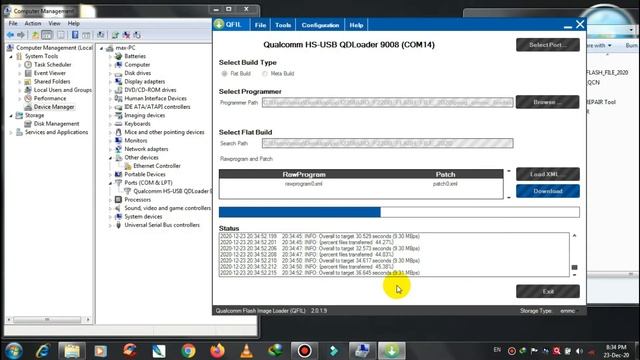
Task: Click Windows Explorer taskbar icon
Action: [71, 351]
